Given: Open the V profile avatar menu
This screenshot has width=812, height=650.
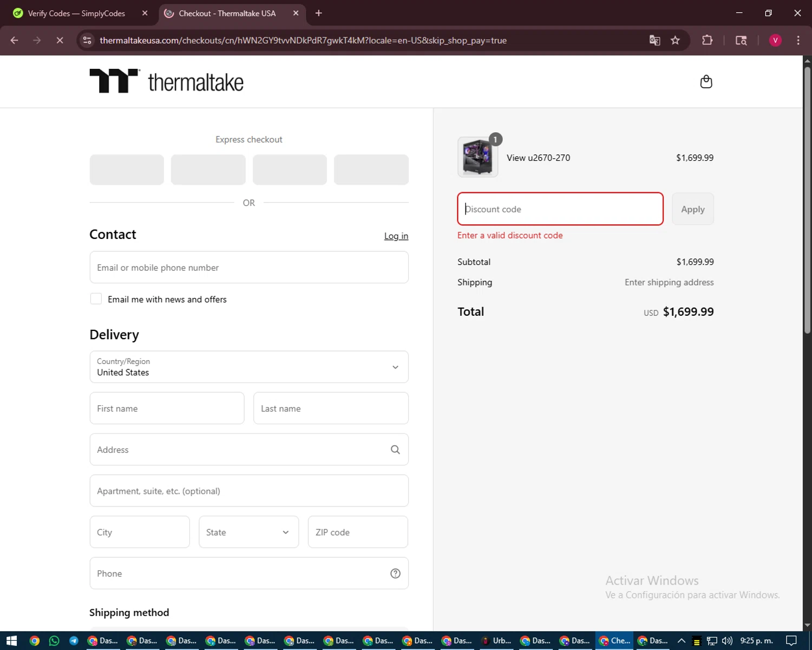Looking at the screenshot, I should coord(775,40).
